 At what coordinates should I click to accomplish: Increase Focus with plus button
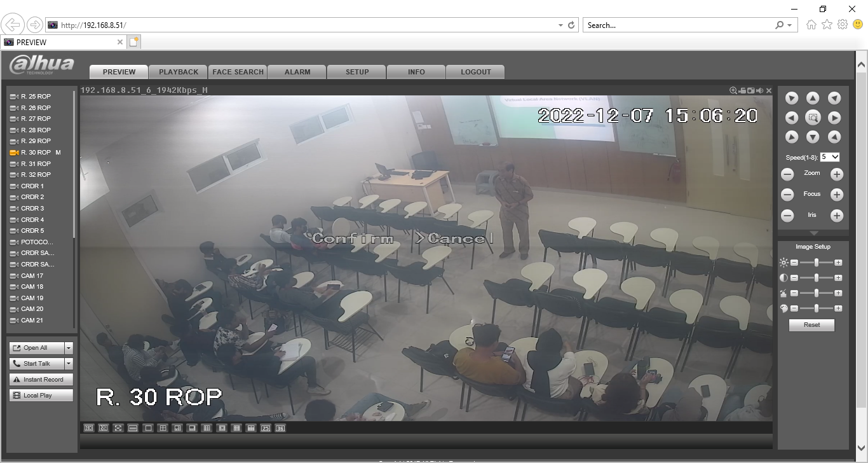837,195
